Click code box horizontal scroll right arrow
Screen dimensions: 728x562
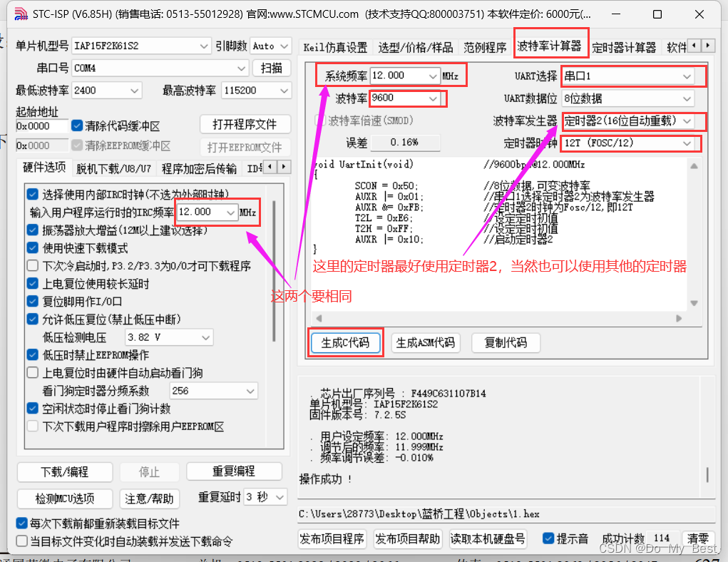coord(679,318)
